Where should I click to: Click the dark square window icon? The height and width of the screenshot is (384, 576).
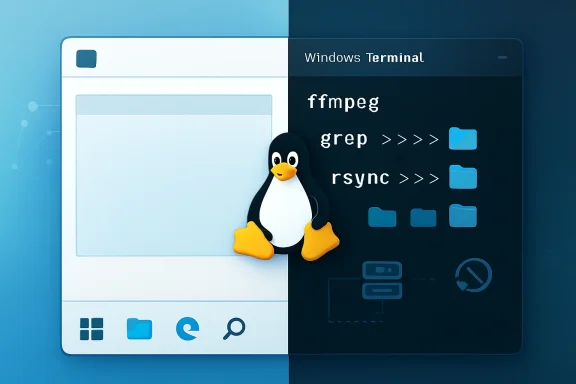(x=86, y=59)
